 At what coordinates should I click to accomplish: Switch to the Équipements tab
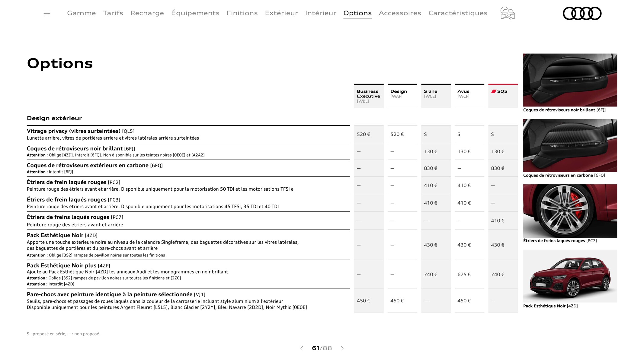[195, 13]
